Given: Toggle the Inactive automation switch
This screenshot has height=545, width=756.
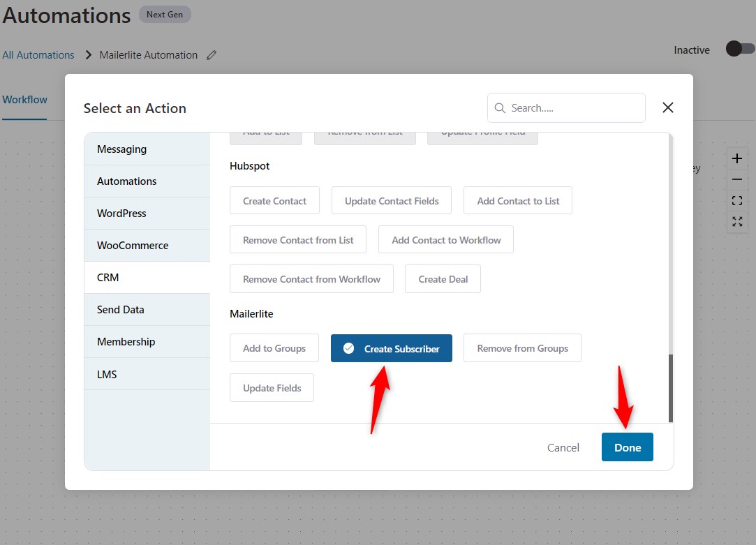Looking at the screenshot, I should [740, 49].
